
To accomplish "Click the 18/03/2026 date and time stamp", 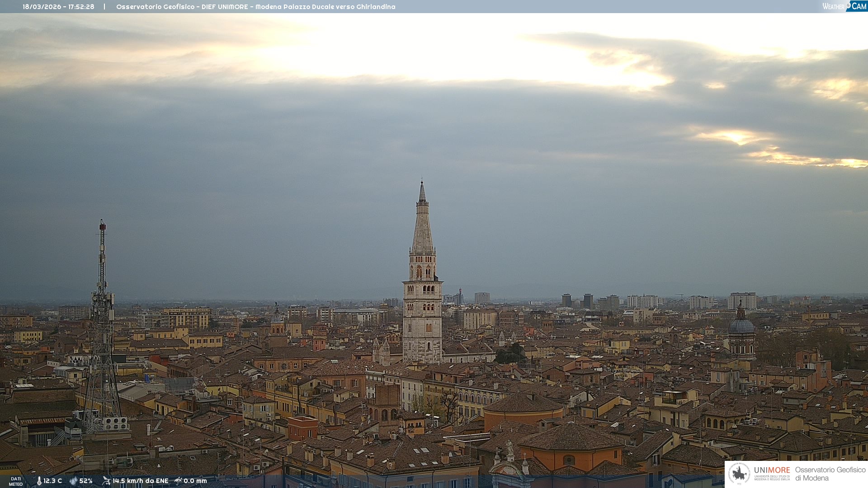I will [58, 7].
